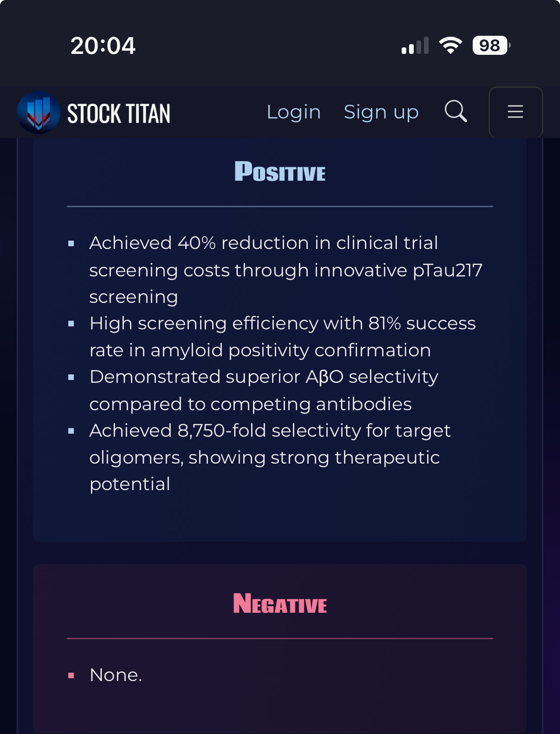The height and width of the screenshot is (734, 560).
Task: Tap the 40% reduction screening costs bullet
Action: coord(286,270)
